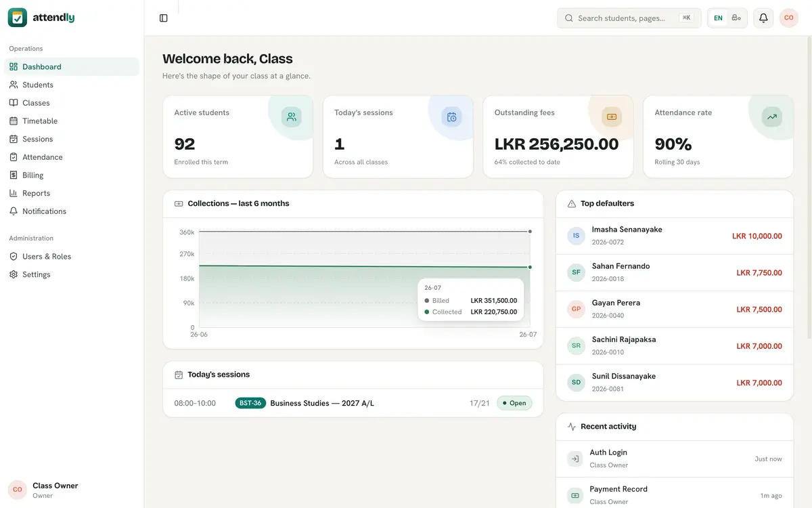Click the LKR 256,250.00 outstanding fees value
This screenshot has width=812, height=508.
coord(556,144)
